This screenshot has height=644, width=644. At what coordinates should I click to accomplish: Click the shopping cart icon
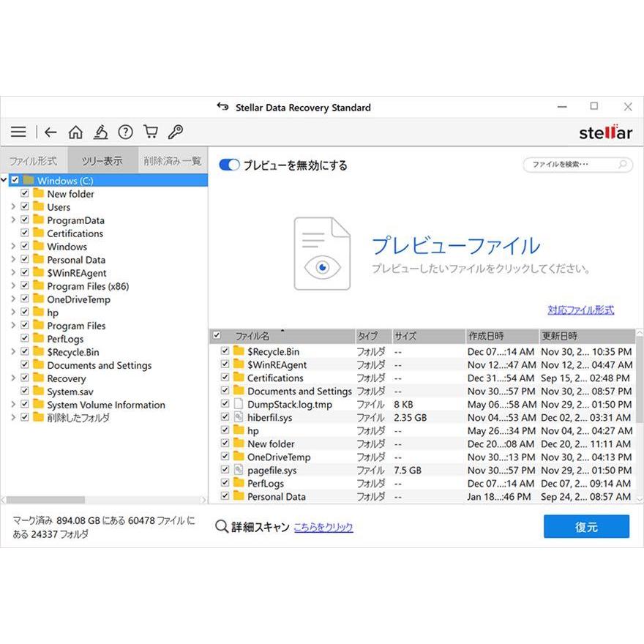(x=151, y=132)
